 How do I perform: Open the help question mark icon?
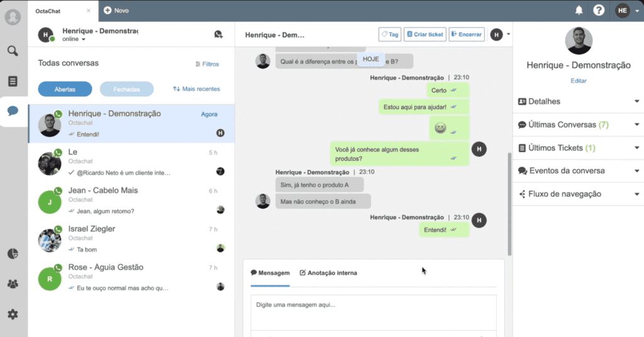[x=599, y=10]
